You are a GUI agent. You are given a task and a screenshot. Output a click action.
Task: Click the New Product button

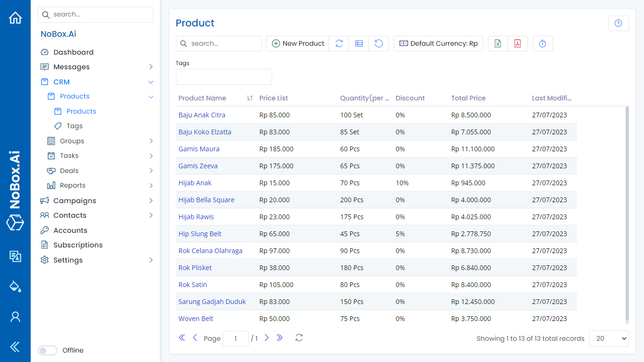tap(297, 43)
